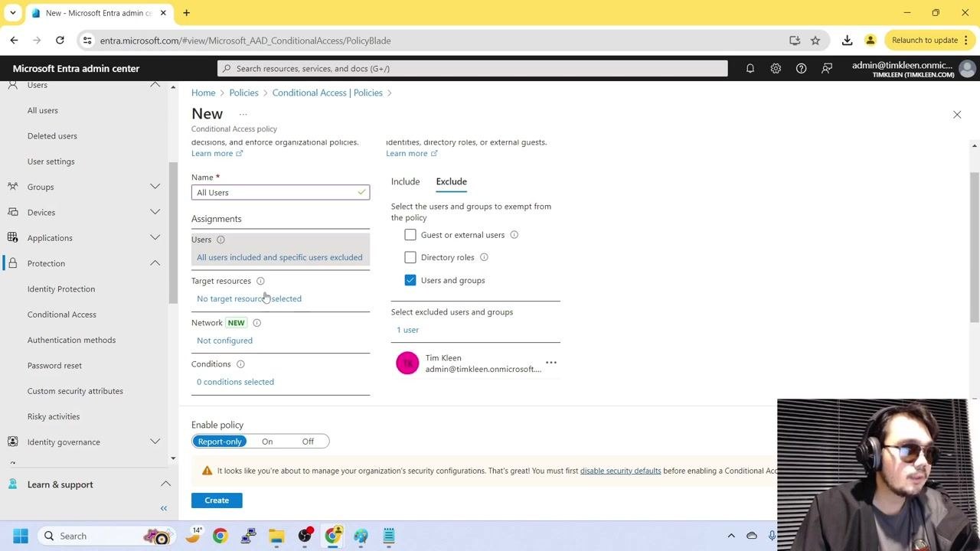Open the admin account avatar

(967, 69)
